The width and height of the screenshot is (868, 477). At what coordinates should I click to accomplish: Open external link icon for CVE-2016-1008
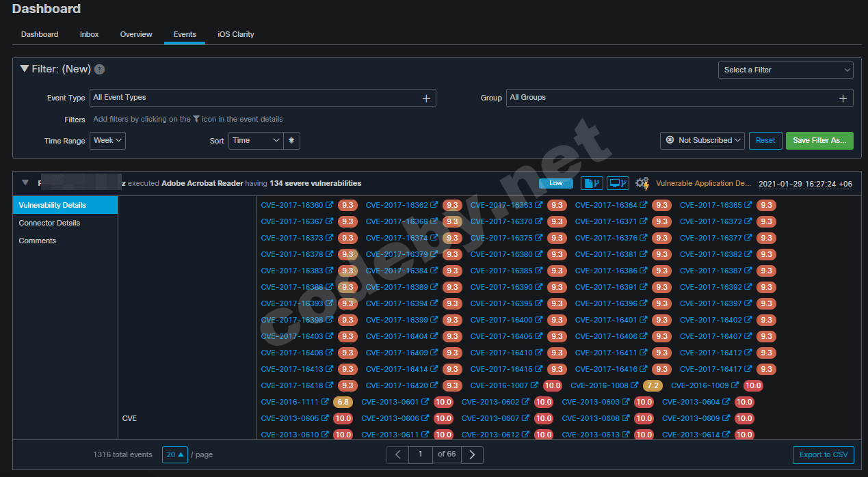coord(635,385)
